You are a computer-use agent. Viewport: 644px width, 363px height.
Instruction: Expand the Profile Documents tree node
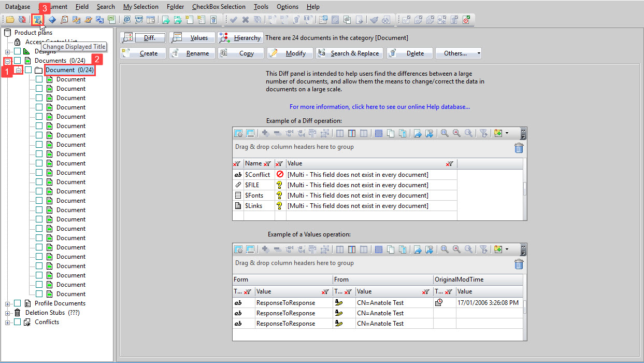point(8,303)
